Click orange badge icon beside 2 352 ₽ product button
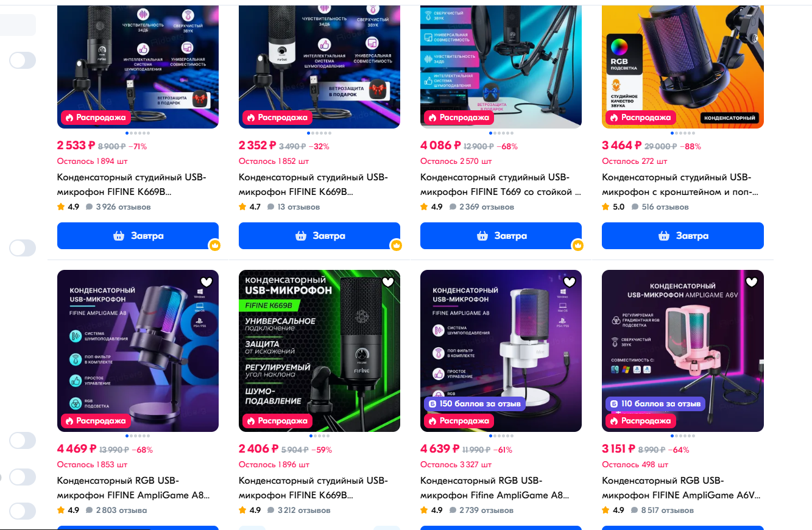Screen dimensions: 812x530 396,246
